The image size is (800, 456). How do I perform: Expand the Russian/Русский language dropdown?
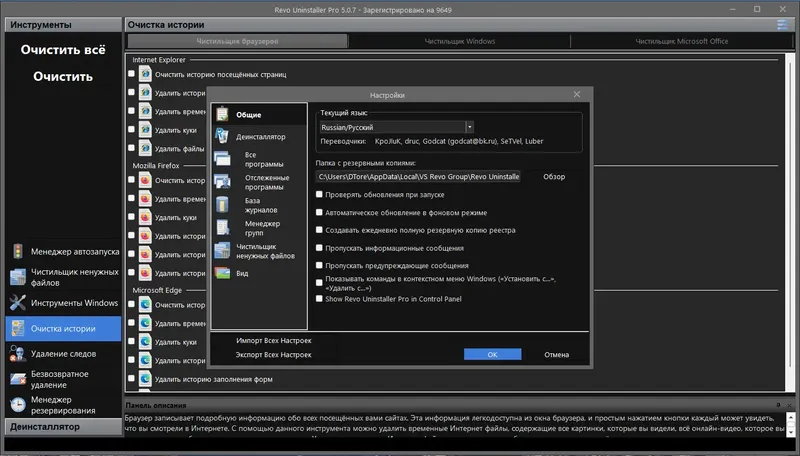tap(469, 127)
